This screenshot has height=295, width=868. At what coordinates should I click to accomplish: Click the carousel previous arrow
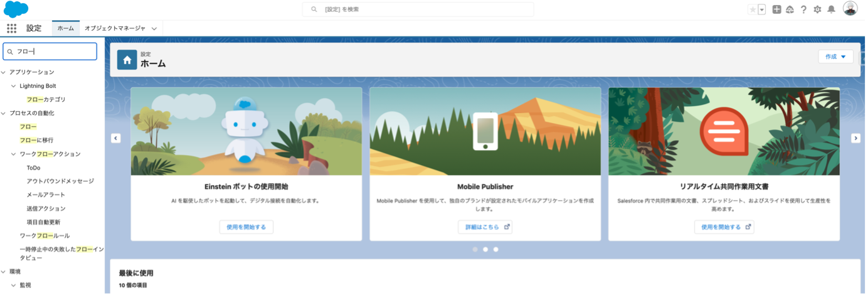pyautogui.click(x=115, y=138)
